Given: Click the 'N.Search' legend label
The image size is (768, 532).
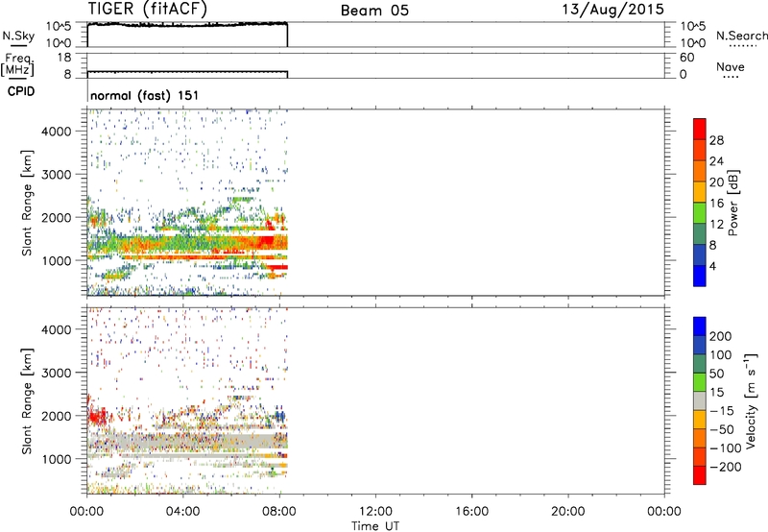Looking at the screenshot, I should pyautogui.click(x=741, y=36).
